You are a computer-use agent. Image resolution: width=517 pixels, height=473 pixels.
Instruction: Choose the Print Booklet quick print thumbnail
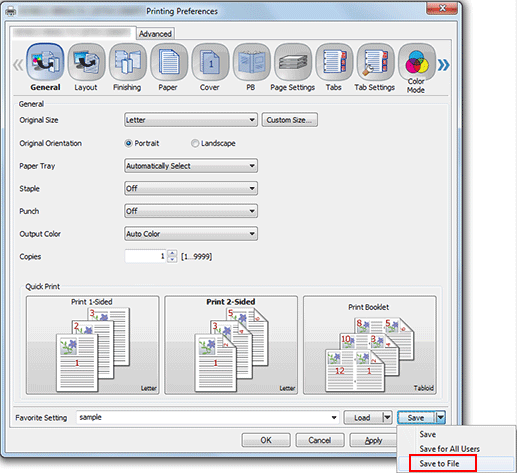pyautogui.click(x=370, y=345)
